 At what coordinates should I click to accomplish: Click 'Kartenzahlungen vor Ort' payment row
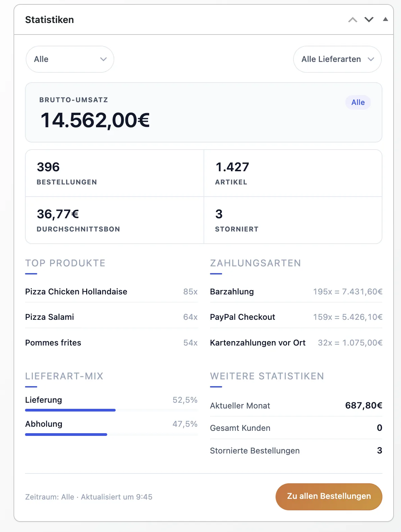tap(296, 343)
